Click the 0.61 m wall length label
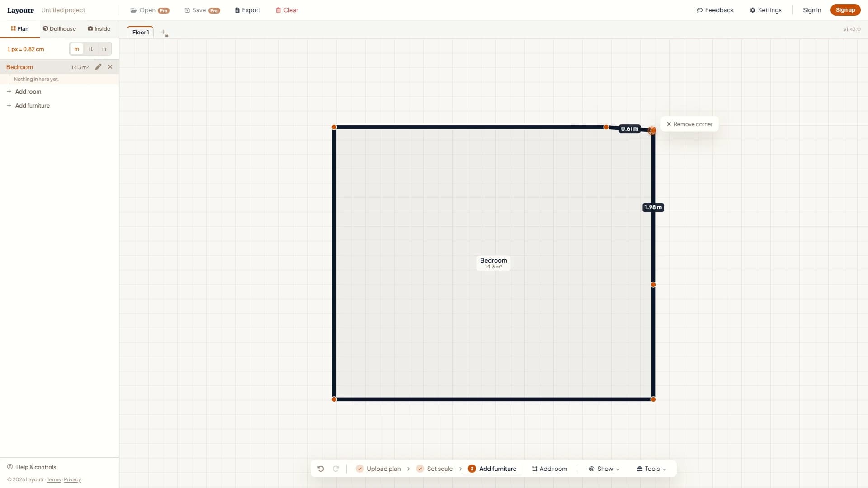The width and height of the screenshot is (868, 488). [629, 129]
